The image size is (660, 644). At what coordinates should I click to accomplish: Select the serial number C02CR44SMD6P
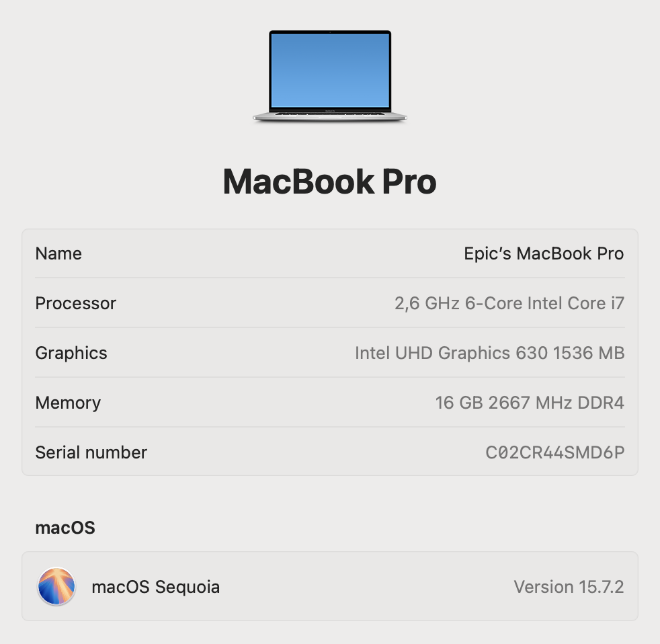554,452
